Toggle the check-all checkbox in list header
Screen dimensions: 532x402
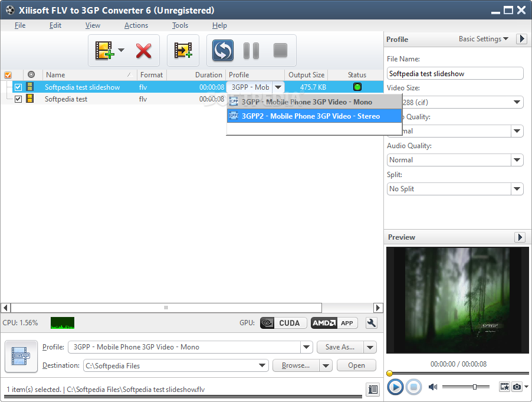8,75
